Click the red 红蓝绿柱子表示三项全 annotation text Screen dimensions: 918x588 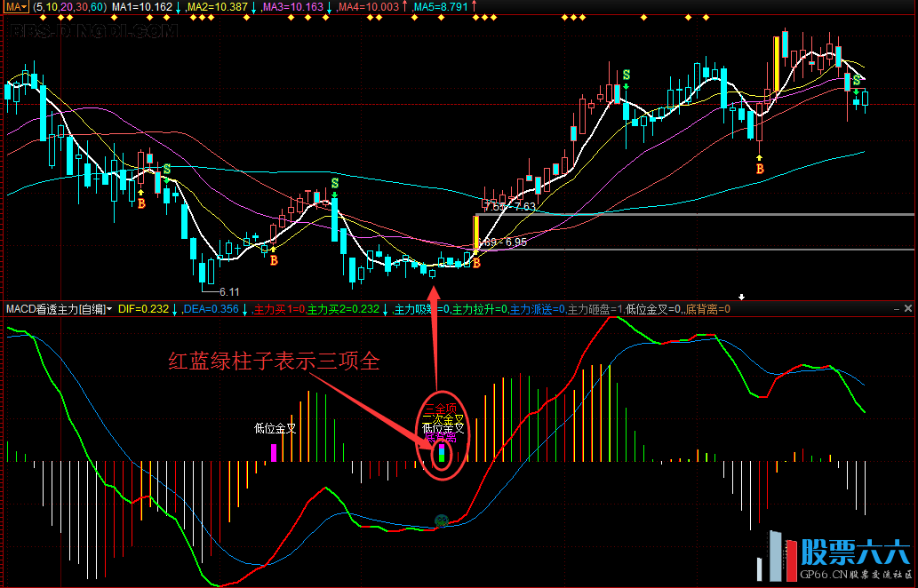274,362
